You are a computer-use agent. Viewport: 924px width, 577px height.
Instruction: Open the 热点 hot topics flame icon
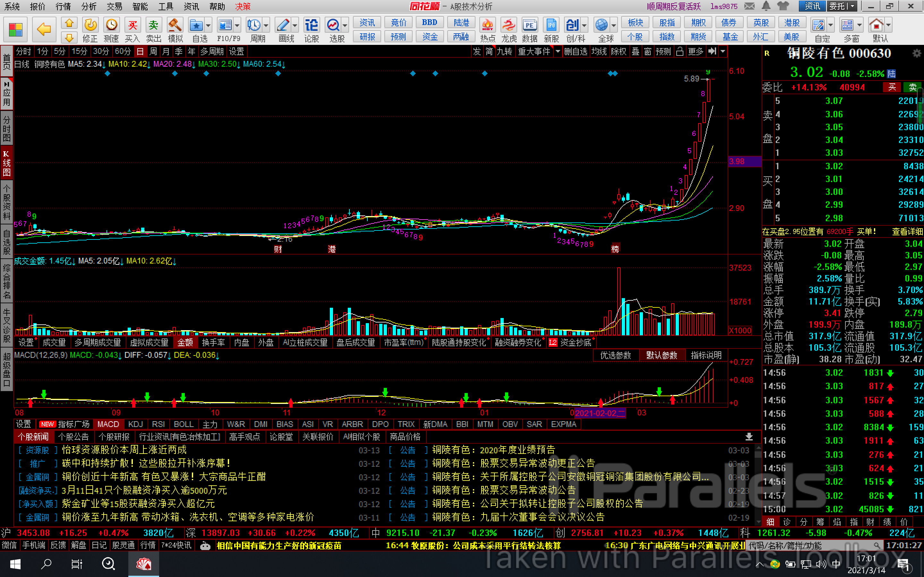coord(487,25)
